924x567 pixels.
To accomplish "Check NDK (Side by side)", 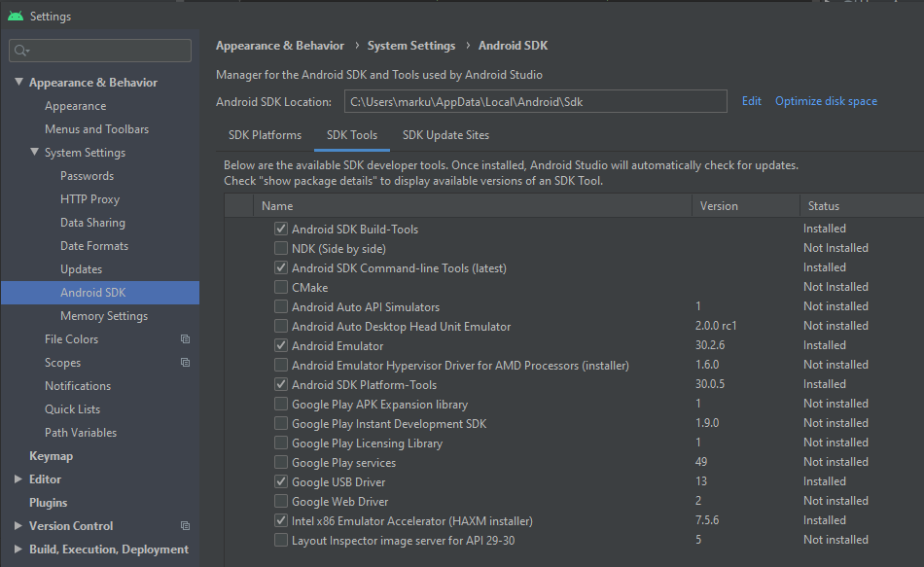I will [281, 248].
